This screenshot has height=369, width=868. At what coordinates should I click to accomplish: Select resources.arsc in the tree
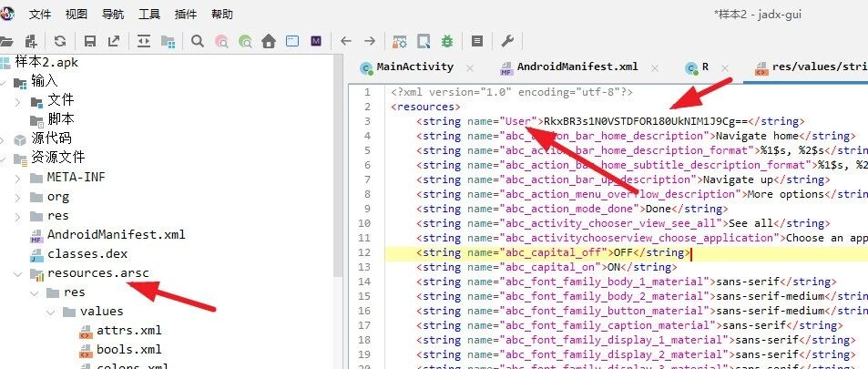pos(98,273)
